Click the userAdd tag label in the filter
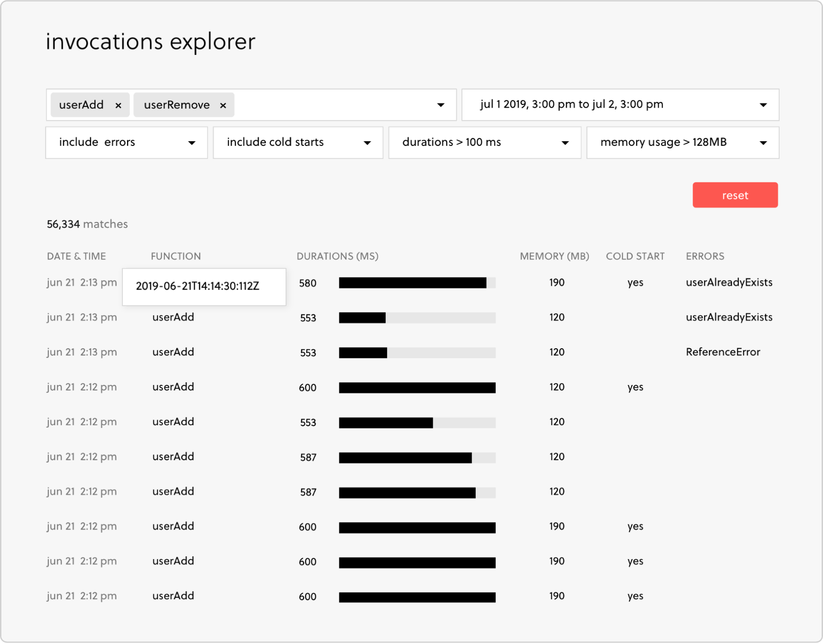Screen dimensions: 823x644 [81, 105]
